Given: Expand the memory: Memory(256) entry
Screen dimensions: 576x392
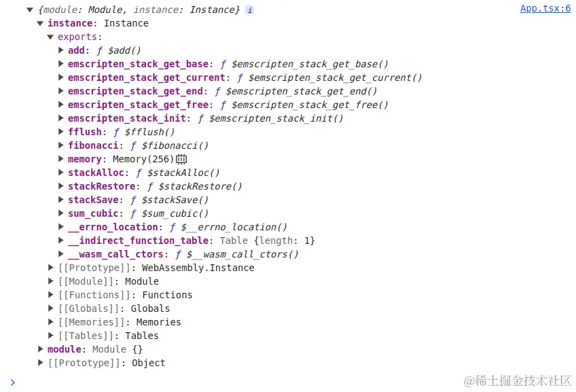Looking at the screenshot, I should (x=61, y=159).
